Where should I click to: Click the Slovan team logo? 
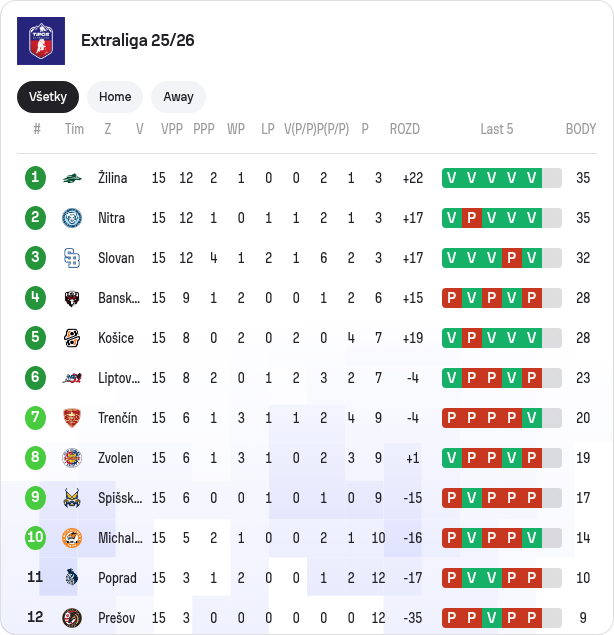click(x=71, y=258)
